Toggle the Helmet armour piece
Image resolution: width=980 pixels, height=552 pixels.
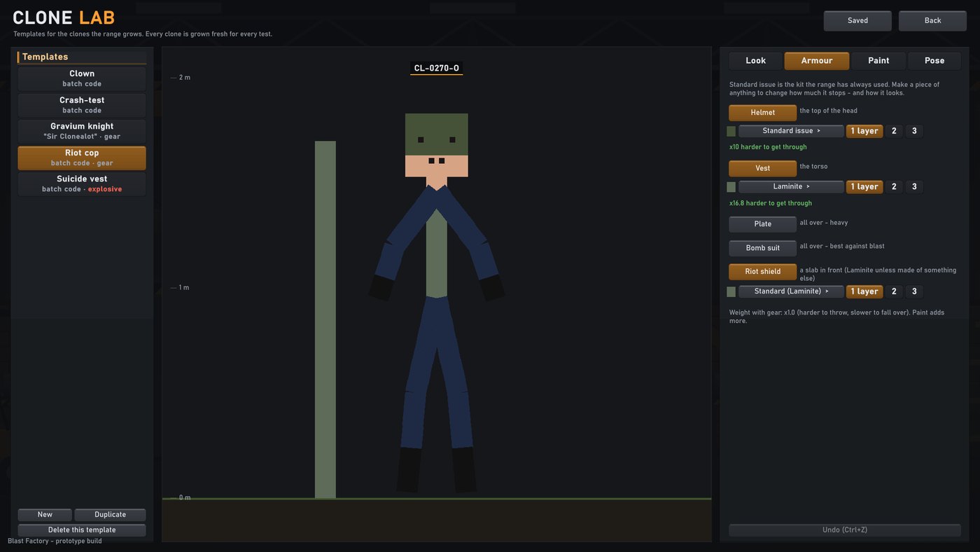point(762,113)
